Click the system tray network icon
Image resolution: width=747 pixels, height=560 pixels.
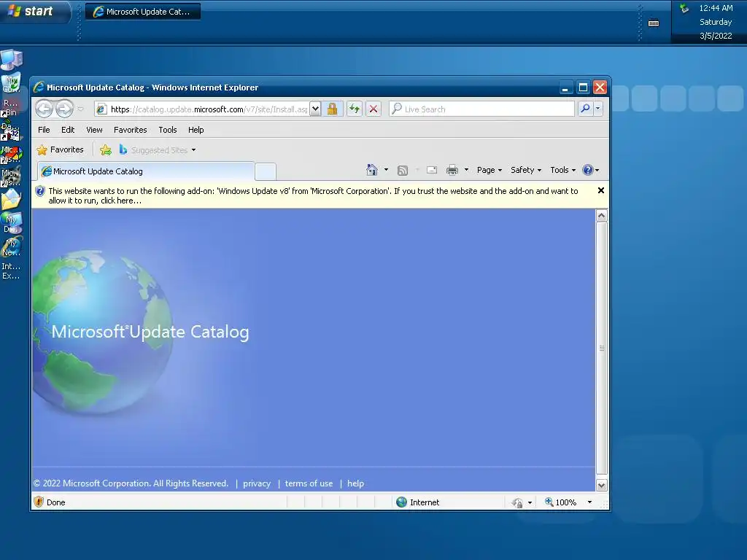point(684,8)
